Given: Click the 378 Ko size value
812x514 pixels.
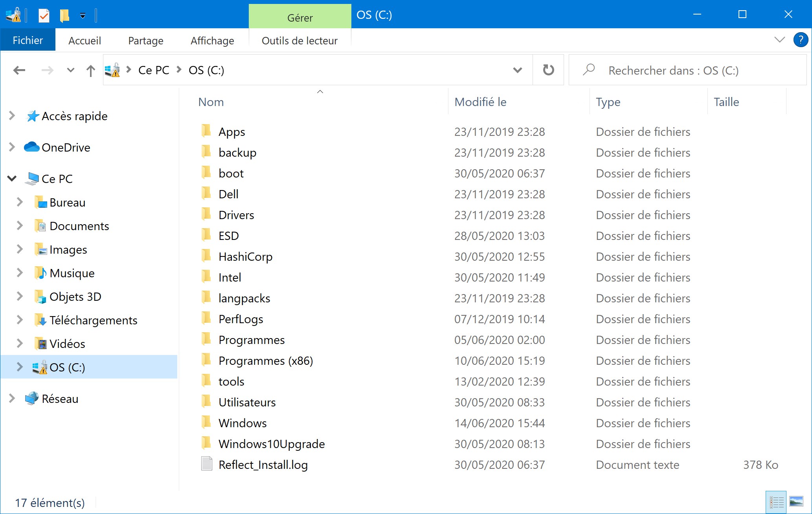Looking at the screenshot, I should 761,465.
